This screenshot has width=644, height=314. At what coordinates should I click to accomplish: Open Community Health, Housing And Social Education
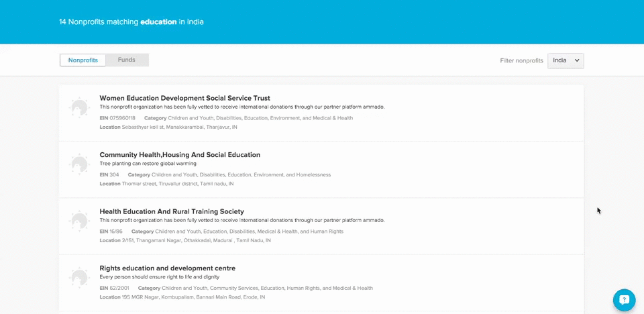(x=180, y=155)
